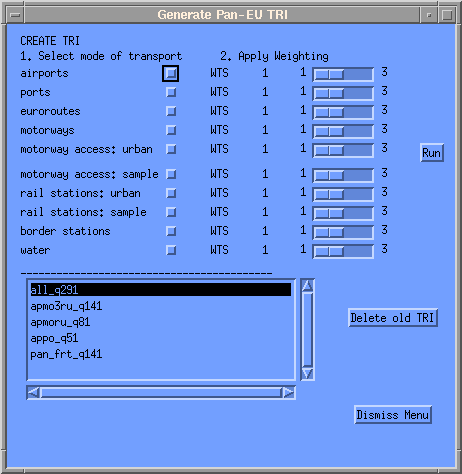
Task: Click the airports weighting slider
Action: click(343, 74)
